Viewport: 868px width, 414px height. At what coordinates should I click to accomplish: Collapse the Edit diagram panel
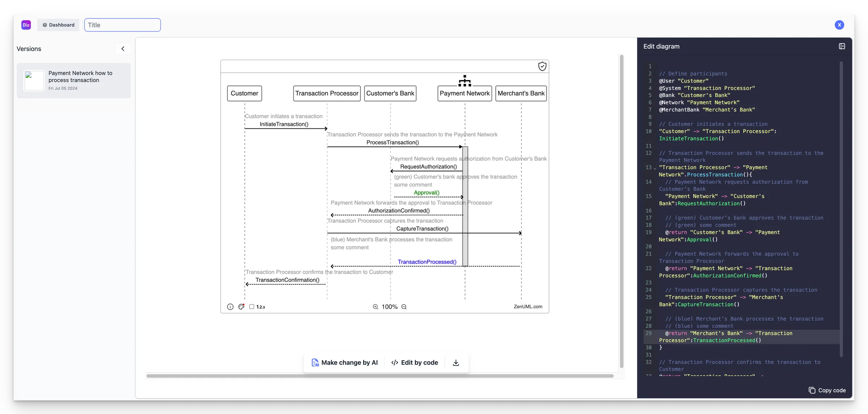(842, 46)
